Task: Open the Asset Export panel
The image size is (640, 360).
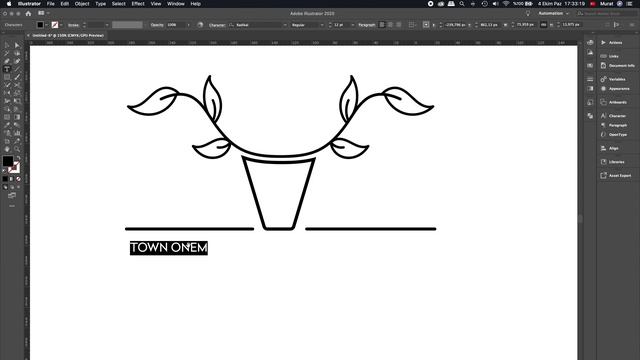Action: [x=620, y=176]
